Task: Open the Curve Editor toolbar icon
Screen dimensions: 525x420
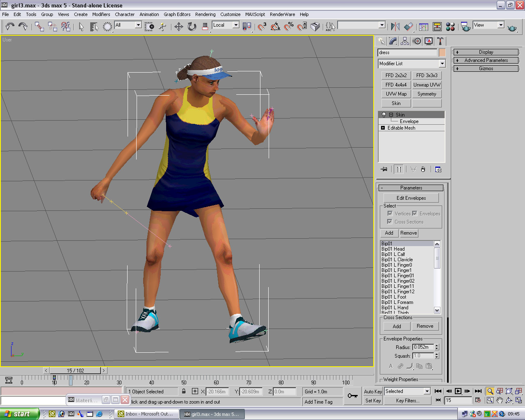Action: click(x=424, y=27)
